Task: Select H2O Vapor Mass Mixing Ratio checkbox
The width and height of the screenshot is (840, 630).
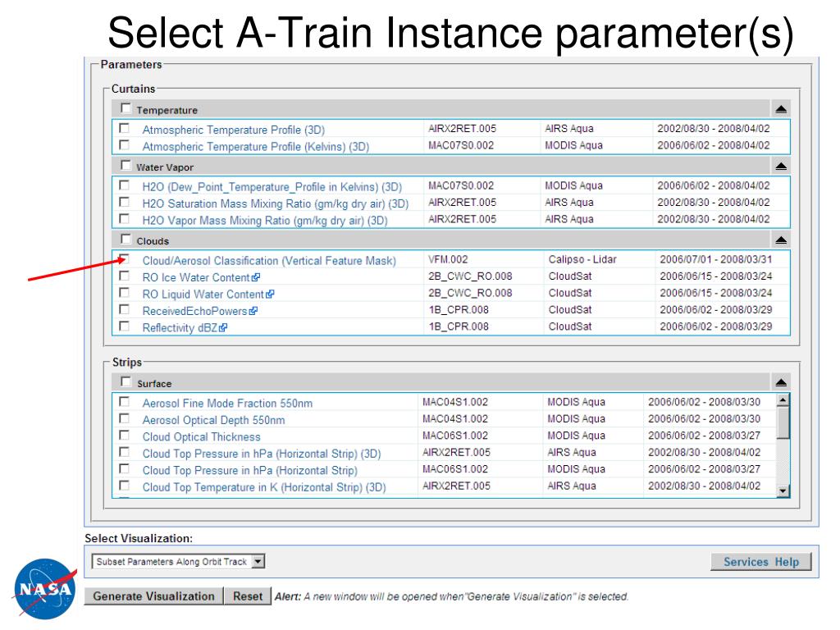Action: tap(125, 218)
